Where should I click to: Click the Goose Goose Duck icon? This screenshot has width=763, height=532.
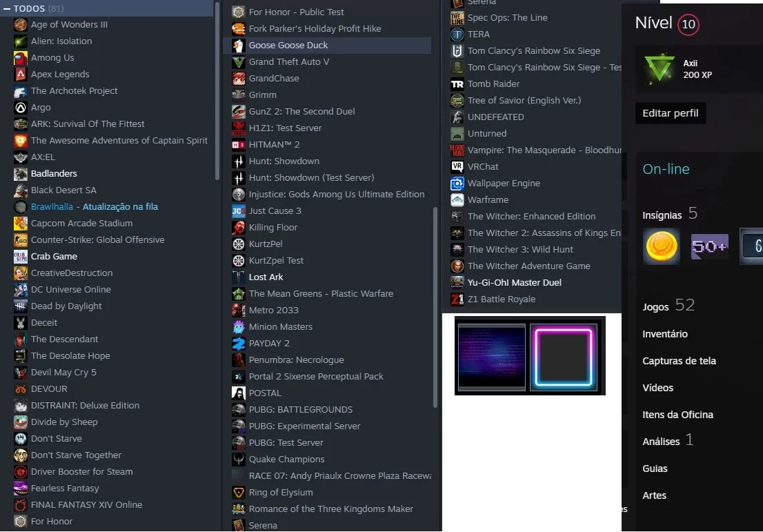click(239, 46)
